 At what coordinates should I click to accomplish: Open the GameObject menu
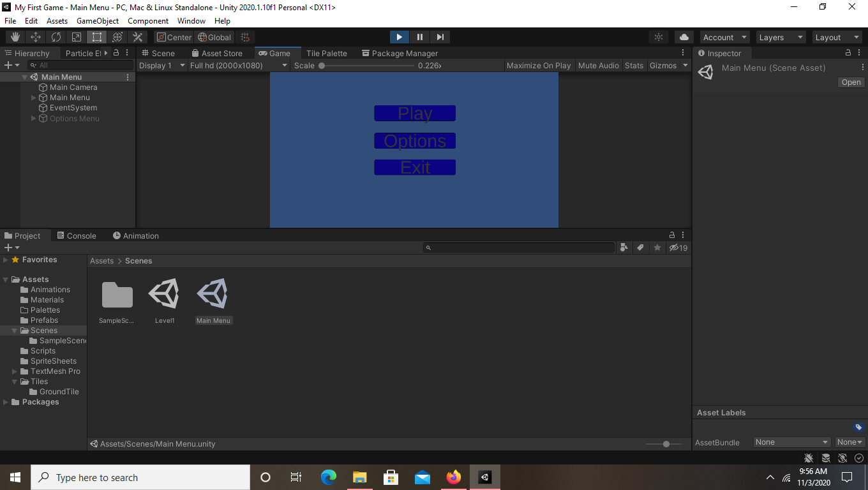pyautogui.click(x=98, y=20)
